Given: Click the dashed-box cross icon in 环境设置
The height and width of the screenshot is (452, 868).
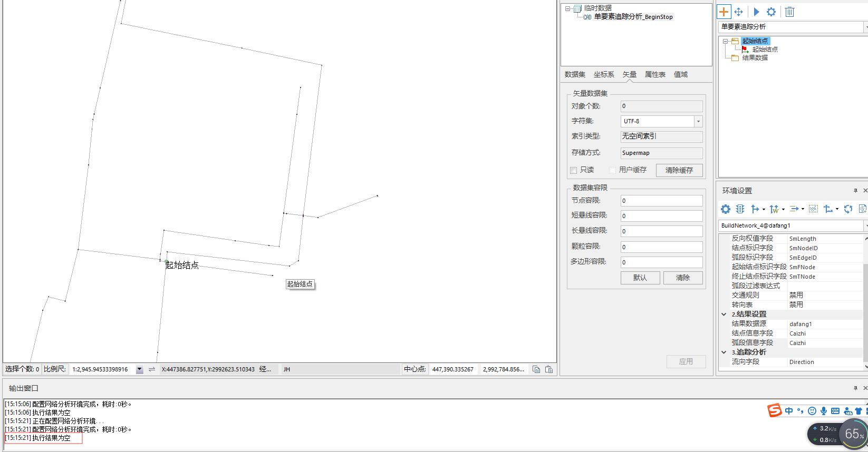Looking at the screenshot, I should click(x=813, y=209).
